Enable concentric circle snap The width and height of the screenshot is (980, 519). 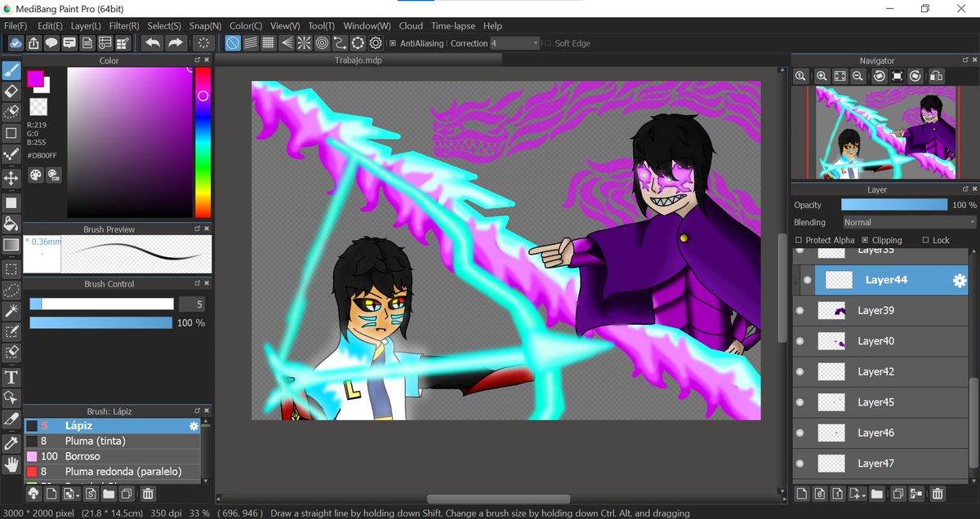tap(322, 43)
